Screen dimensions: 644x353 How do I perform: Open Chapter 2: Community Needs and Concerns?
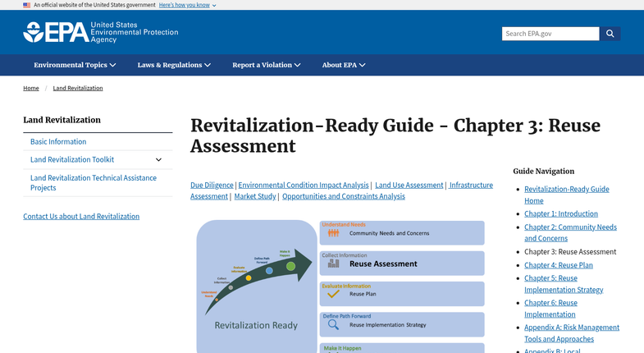coord(570,232)
